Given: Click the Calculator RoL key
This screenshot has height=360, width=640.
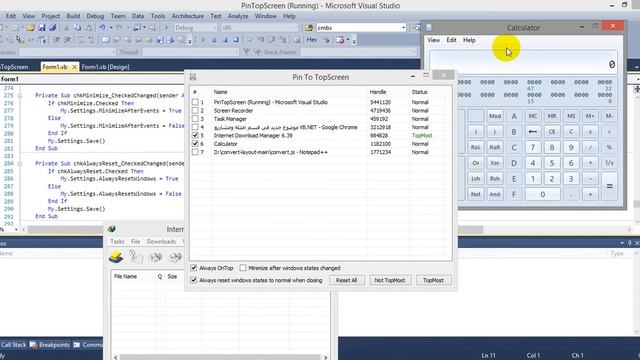Looking at the screenshot, I should point(476,147).
